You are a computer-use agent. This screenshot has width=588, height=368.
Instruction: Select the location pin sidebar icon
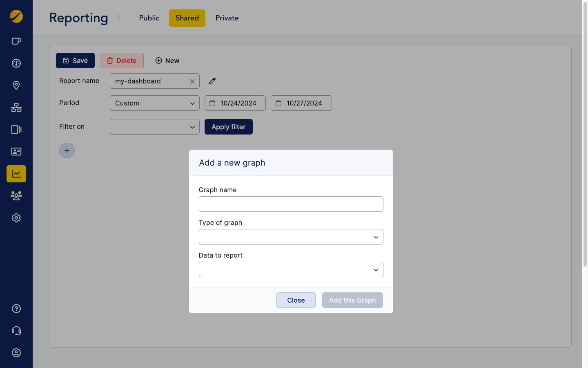[x=16, y=85]
